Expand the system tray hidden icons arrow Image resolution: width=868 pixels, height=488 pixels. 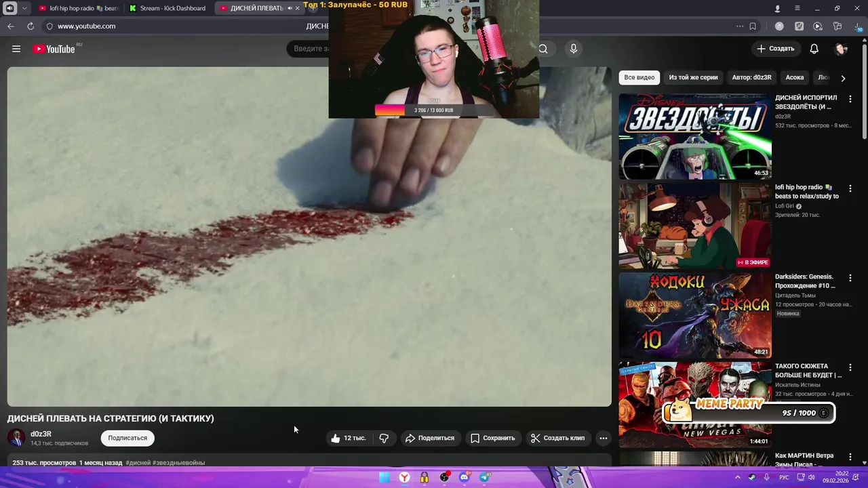[738, 477]
